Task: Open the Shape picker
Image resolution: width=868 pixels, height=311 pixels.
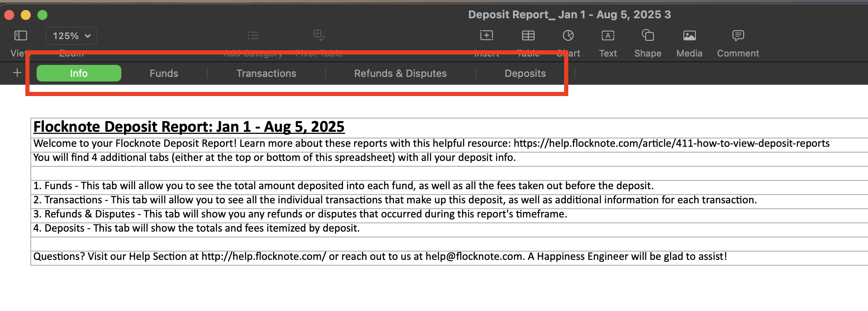Action: pyautogui.click(x=648, y=35)
